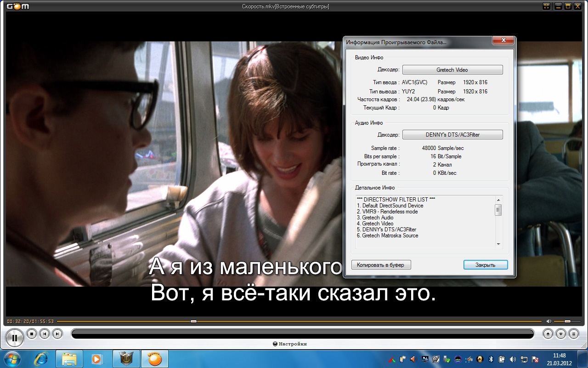Viewport: 588px width, 368px height.
Task: Skip to the next track
Action: (x=57, y=334)
